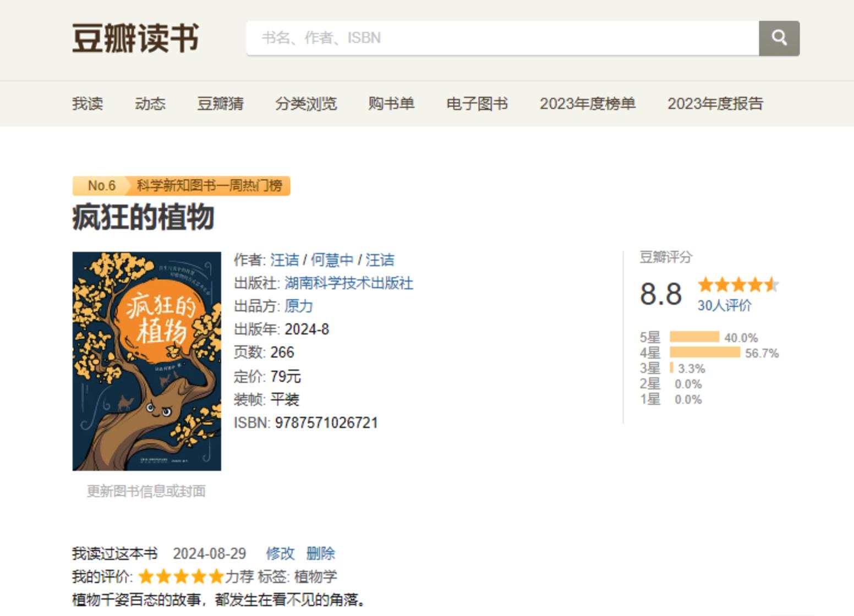Open the 购书单 page
This screenshot has width=854, height=616.
pos(391,104)
